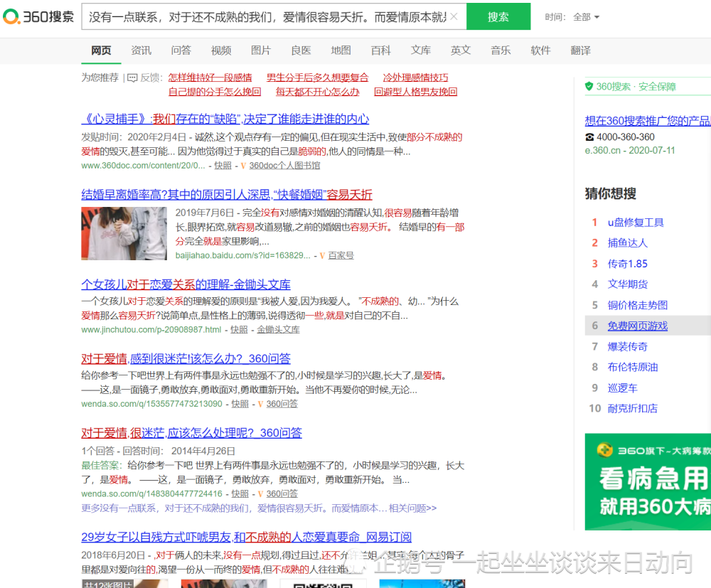Open result 对于爱情,很迷茫,应该怎么处理呢?

click(x=191, y=433)
